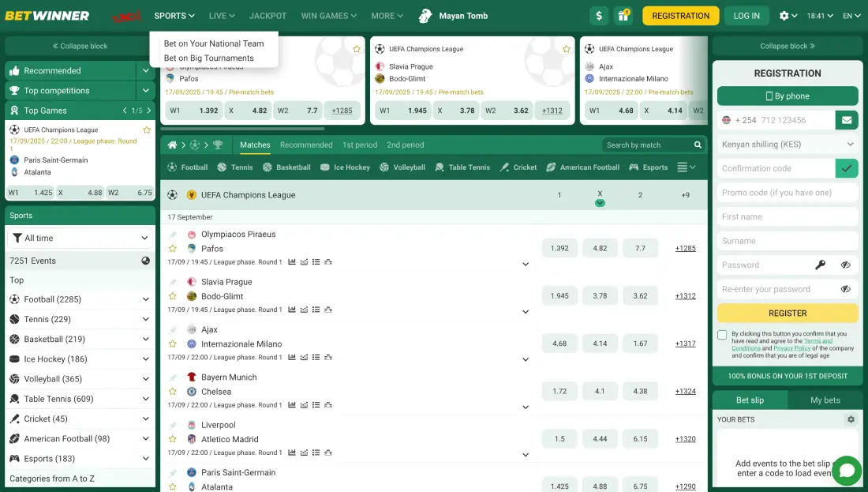Focus the Search by match field
Screen dimensions: 868x492
click(646, 145)
